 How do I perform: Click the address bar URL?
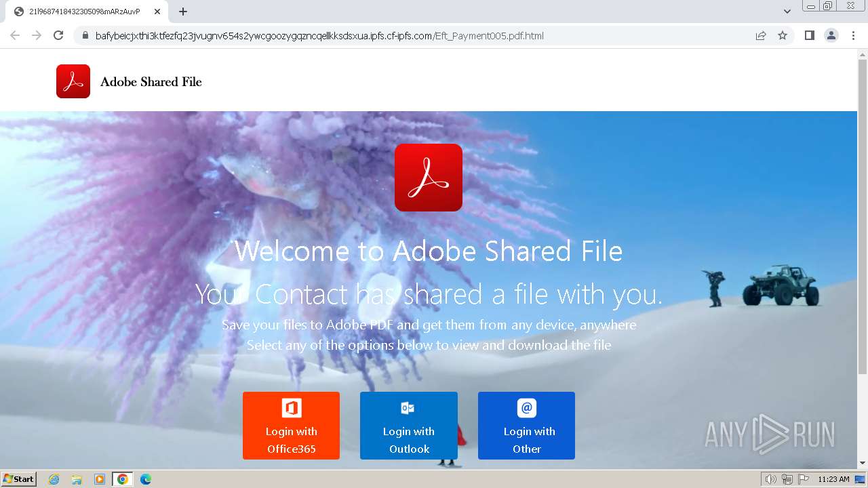[319, 36]
